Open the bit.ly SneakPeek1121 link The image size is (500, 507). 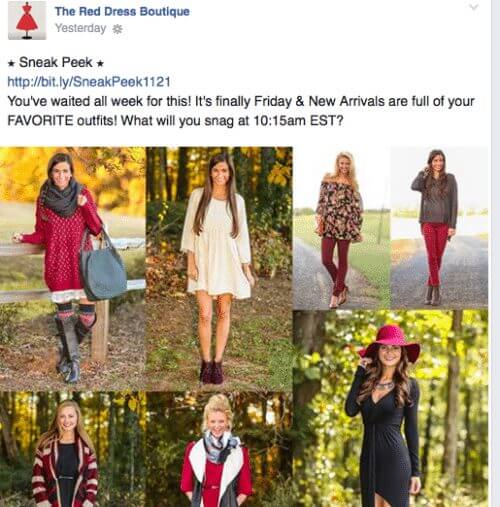(89, 82)
